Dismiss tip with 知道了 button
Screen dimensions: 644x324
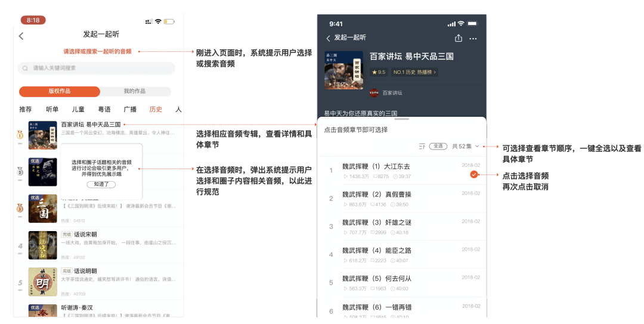coord(101,184)
